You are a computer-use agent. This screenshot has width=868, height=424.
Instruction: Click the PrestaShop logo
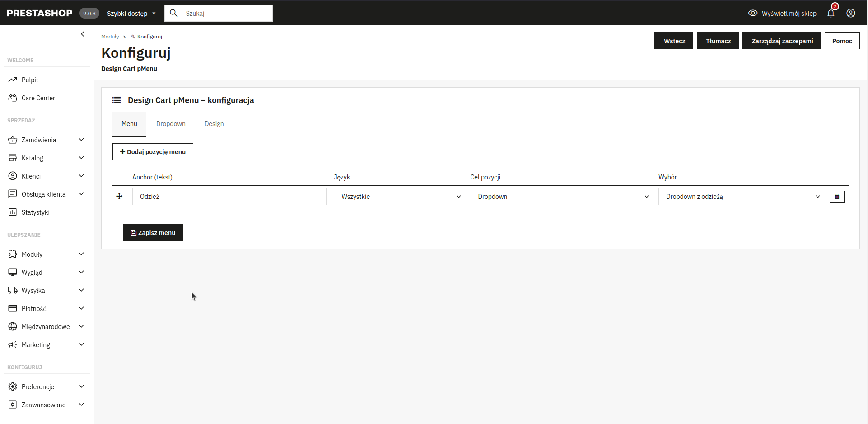coord(40,13)
